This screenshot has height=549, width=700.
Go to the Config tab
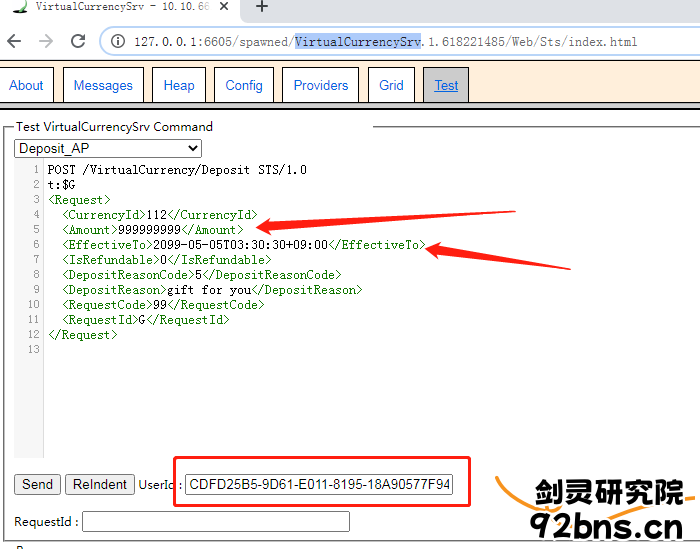pos(244,85)
